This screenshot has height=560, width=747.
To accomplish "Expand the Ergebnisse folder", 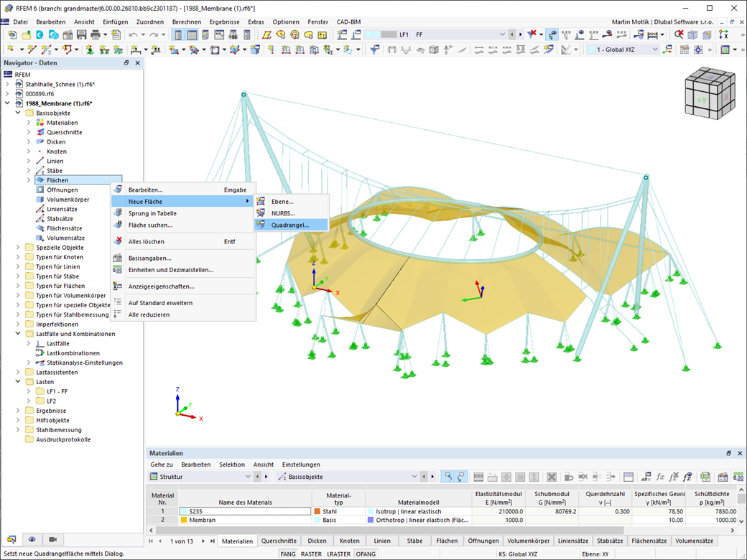I will click(18, 411).
